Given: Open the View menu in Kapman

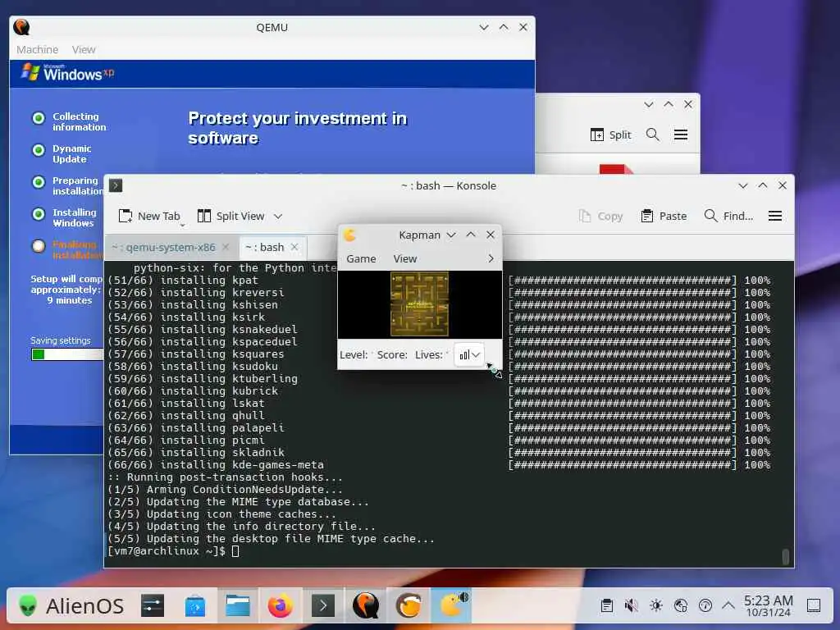Looking at the screenshot, I should (405, 258).
